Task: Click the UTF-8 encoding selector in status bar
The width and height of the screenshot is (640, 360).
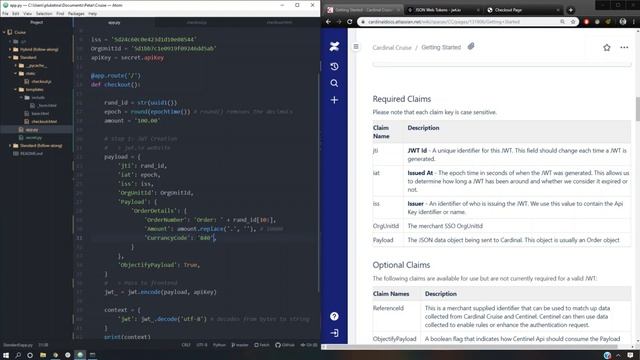Action: point(202,345)
